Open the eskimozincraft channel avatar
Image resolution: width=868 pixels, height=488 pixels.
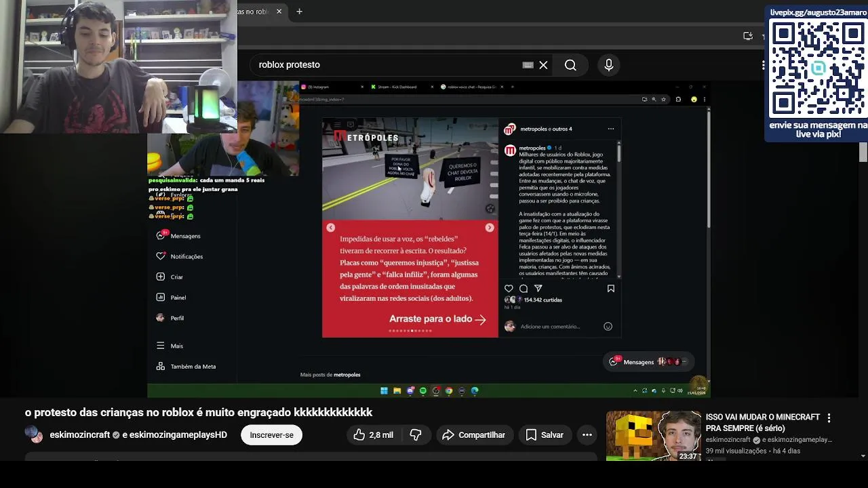[34, 434]
